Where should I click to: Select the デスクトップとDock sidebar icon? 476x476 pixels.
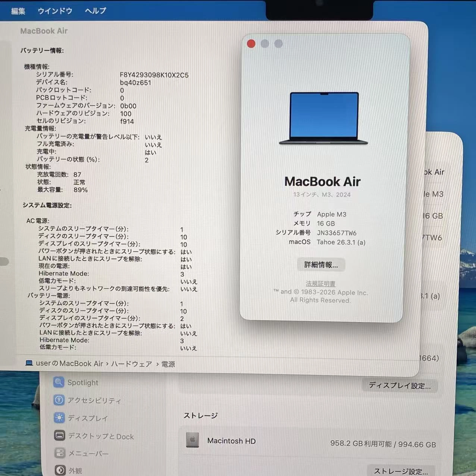[60, 435]
